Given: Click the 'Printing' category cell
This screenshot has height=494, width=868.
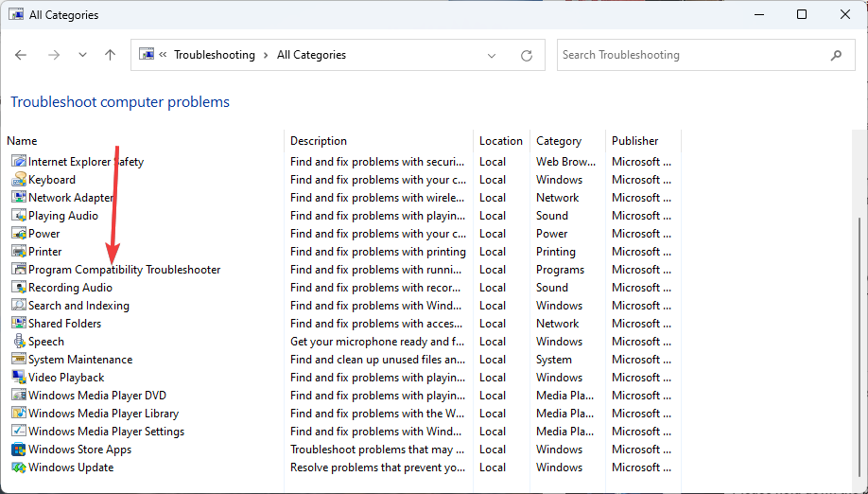Looking at the screenshot, I should (x=556, y=252).
